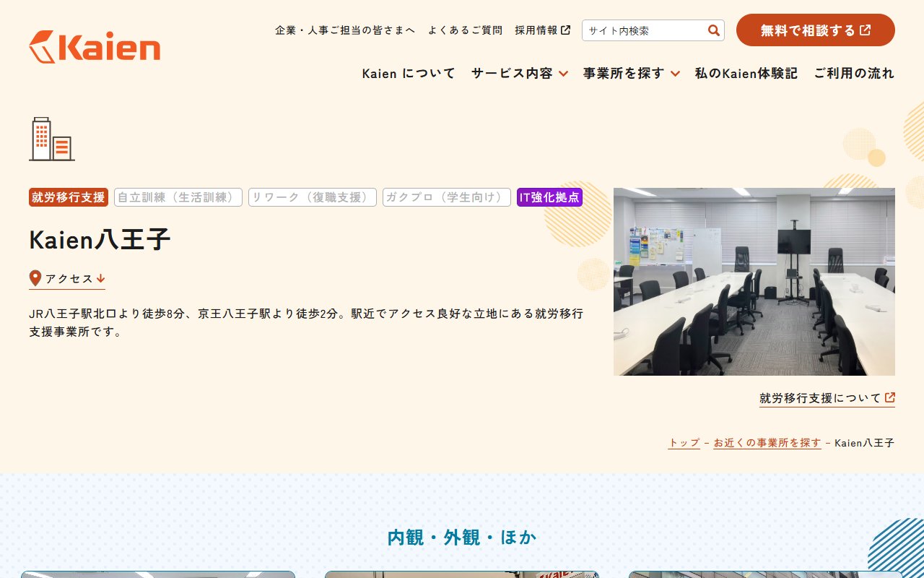924x578 pixels.
Task: Click the JR八王子駅北口 description text
Action: tap(307, 323)
